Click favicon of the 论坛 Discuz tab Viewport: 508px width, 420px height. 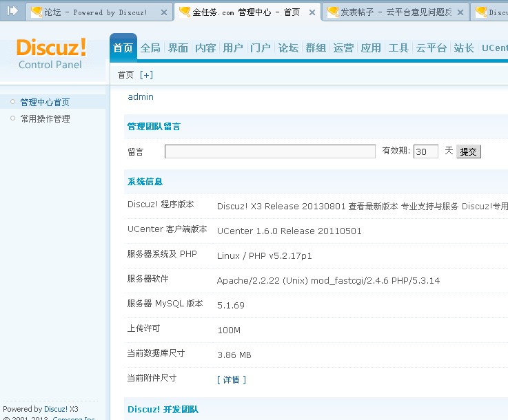coord(37,12)
